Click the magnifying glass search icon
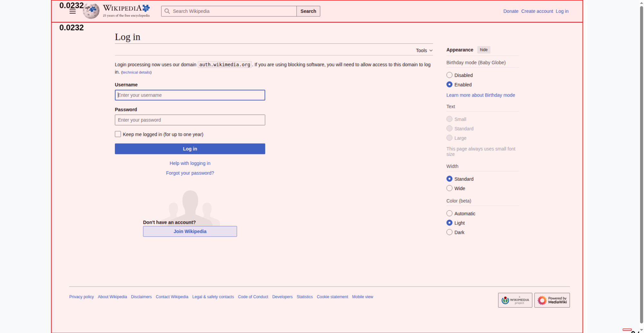644x333 pixels. coord(167,11)
